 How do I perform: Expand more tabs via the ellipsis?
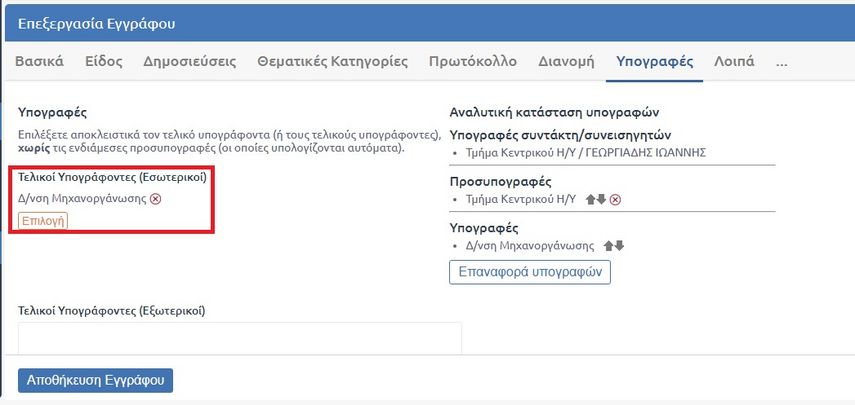(781, 61)
